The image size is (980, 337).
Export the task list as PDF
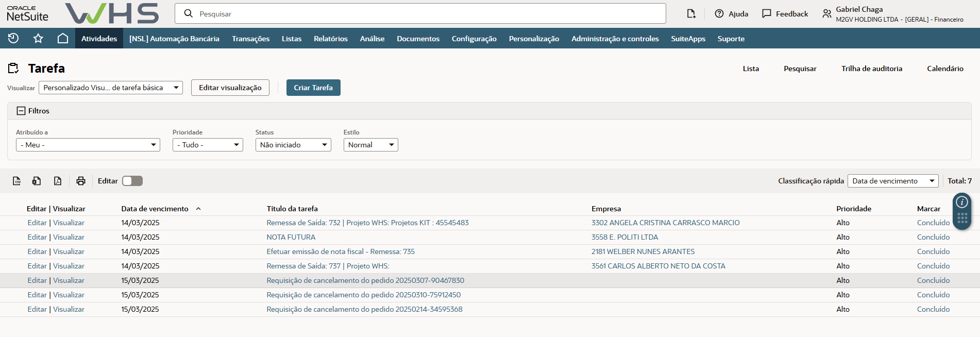click(x=58, y=181)
